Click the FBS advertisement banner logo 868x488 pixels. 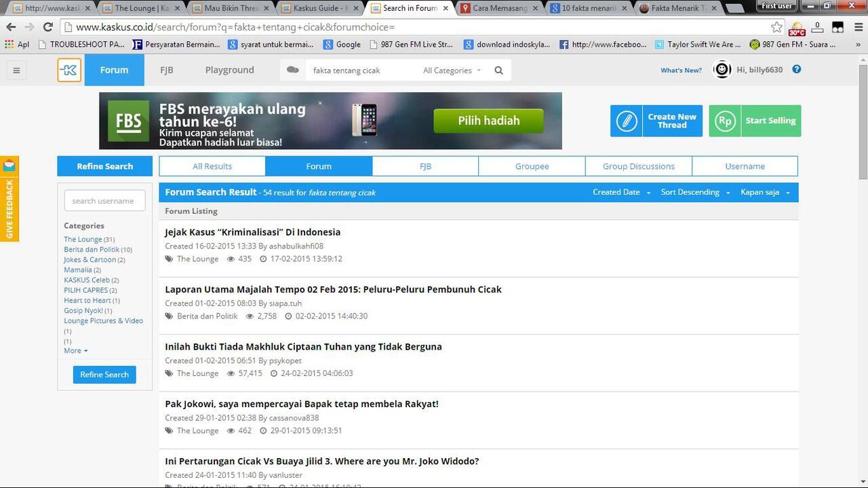(x=129, y=121)
